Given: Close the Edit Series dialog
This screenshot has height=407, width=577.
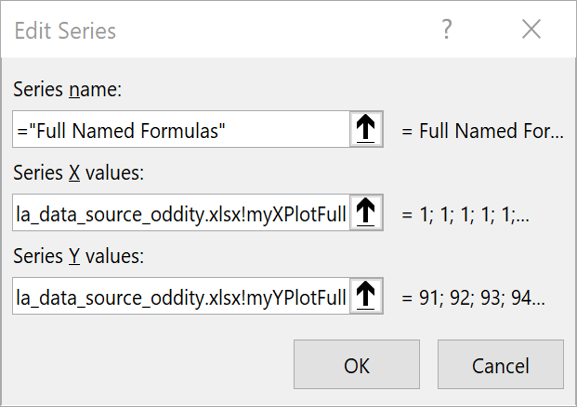Looking at the screenshot, I should (x=531, y=29).
